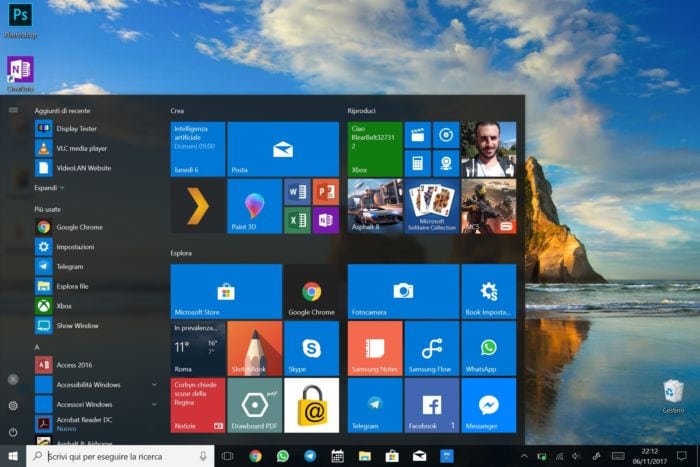This screenshot has width=700, height=467.
Task: Launch VLC media player from the list
Action: [x=95, y=148]
